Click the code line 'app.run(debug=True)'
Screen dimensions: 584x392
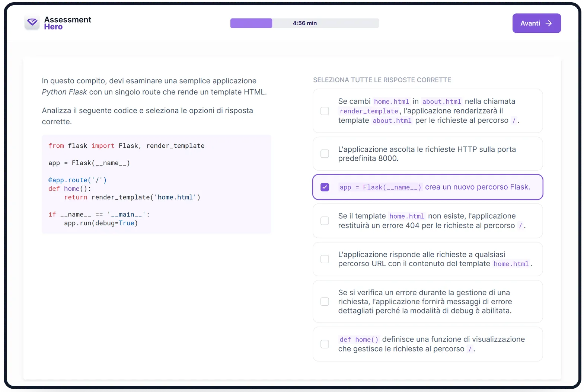[101, 223]
